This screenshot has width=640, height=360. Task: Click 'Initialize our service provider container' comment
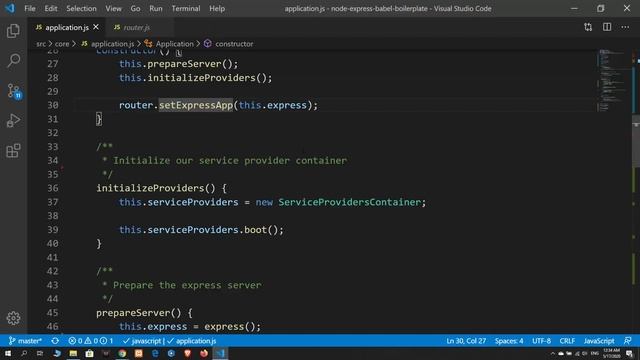[230, 160]
